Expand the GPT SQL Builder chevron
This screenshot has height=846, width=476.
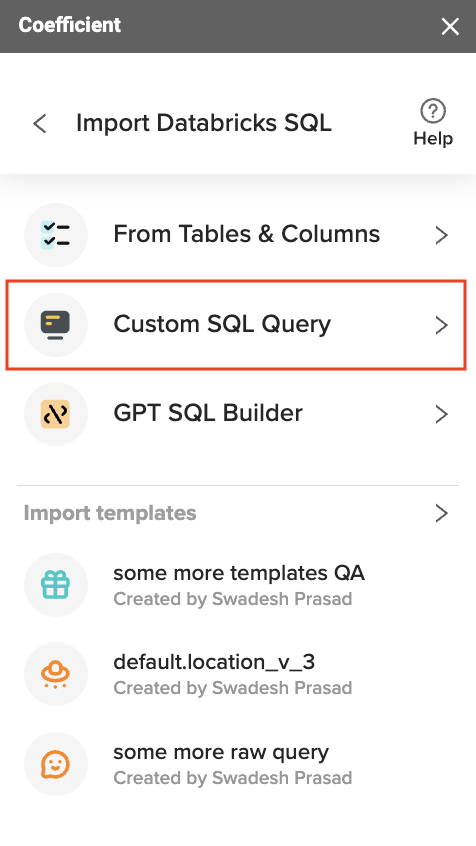coord(441,414)
